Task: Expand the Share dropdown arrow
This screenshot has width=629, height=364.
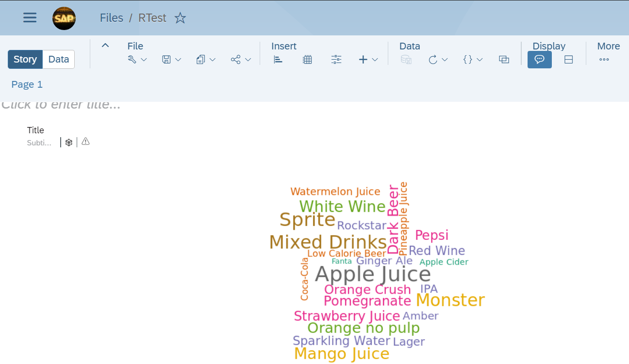Action: click(248, 60)
